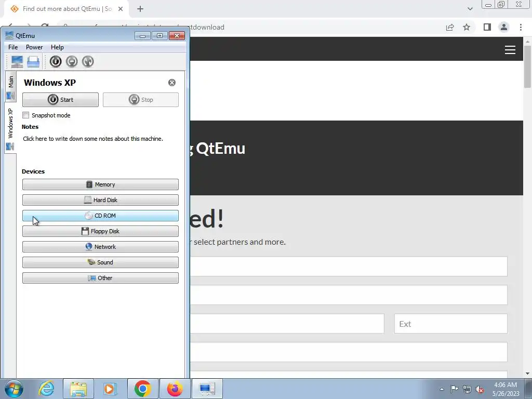The image size is (532, 399).
Task: Click the power on toolbar icon
Action: coord(56,61)
